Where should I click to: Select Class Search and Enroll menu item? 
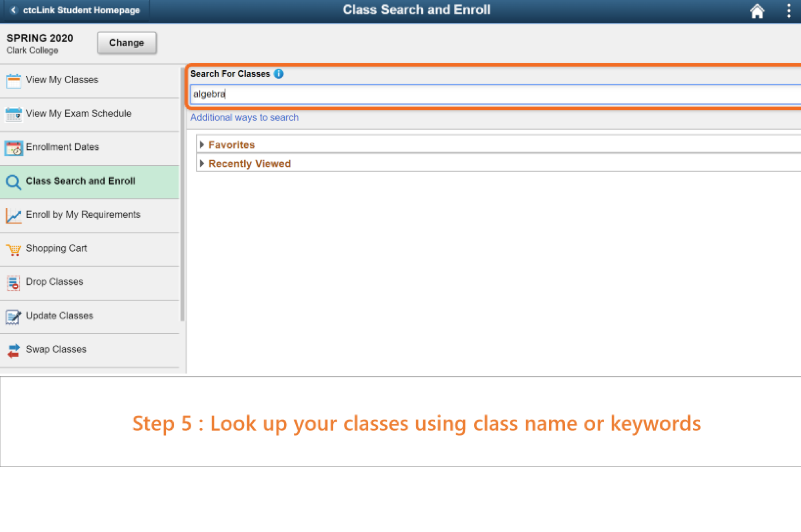point(80,181)
